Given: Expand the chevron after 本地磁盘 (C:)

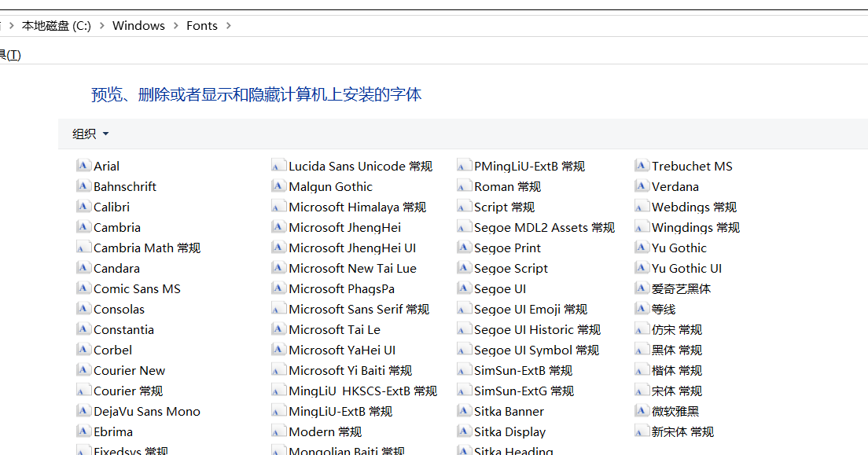Looking at the screenshot, I should (102, 25).
